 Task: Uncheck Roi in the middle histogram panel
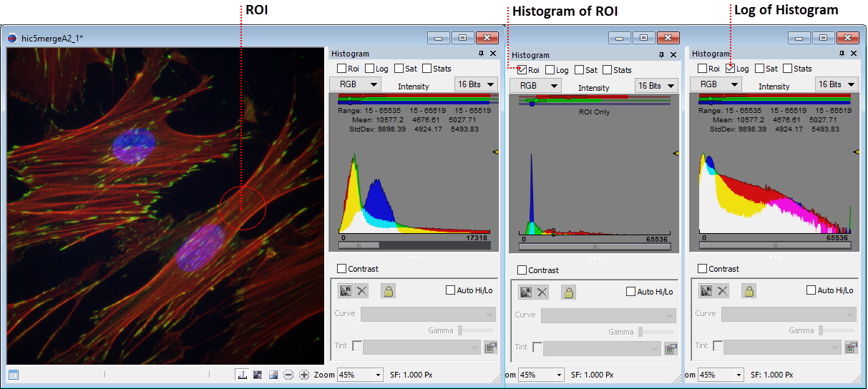[522, 70]
